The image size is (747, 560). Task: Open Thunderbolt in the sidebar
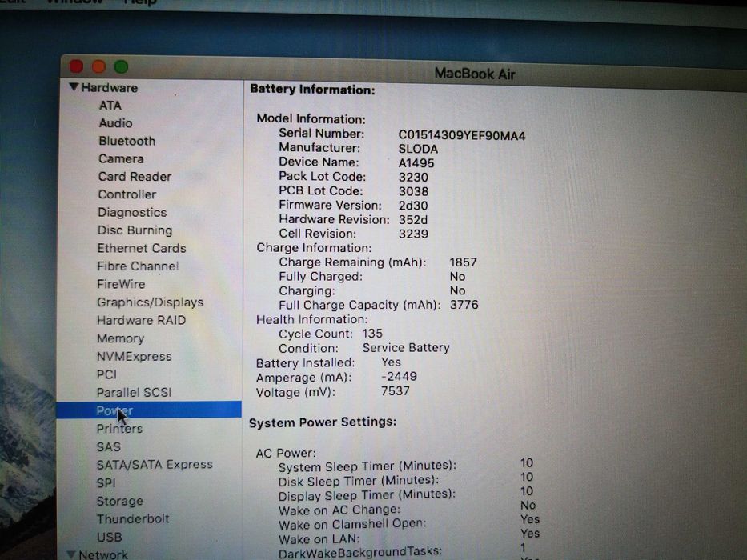pos(132,518)
